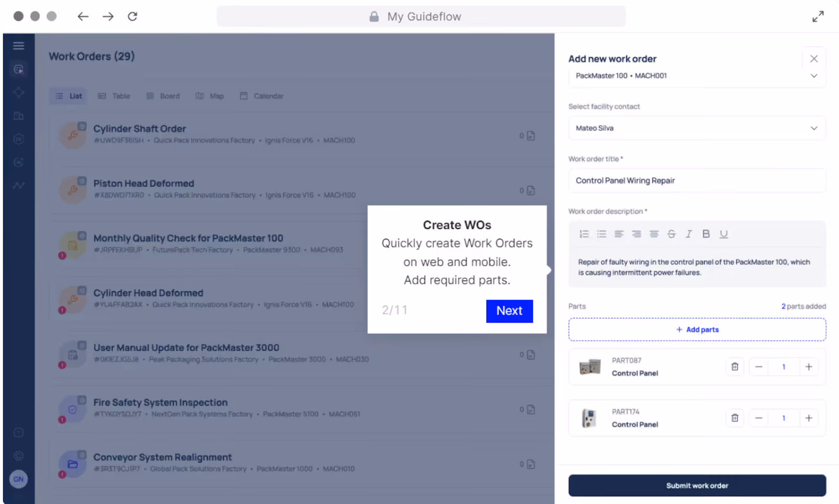Viewport: 839px width, 504px height.
Task: Increase quantity of PART174
Action: [809, 418]
